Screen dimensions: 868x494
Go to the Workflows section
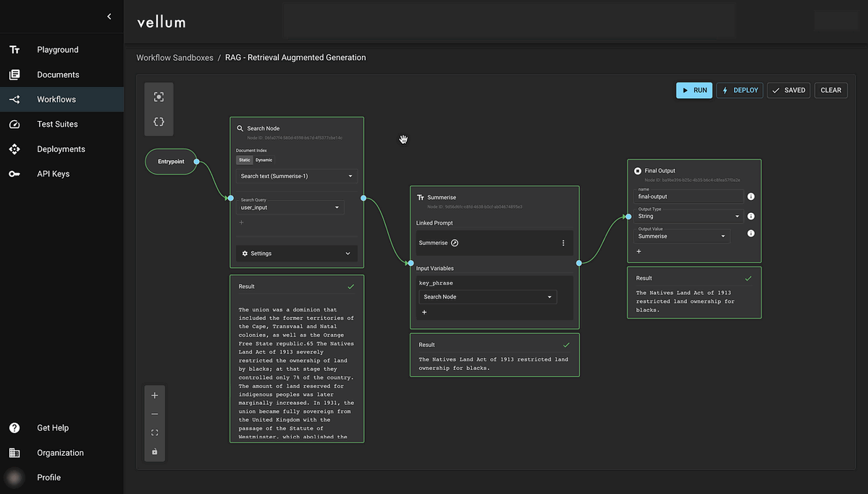(x=62, y=100)
